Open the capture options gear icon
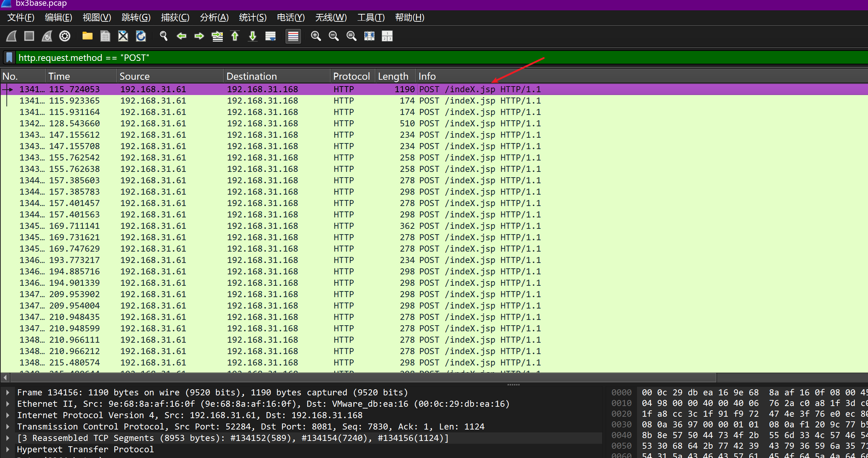The image size is (868, 458). 65,36
